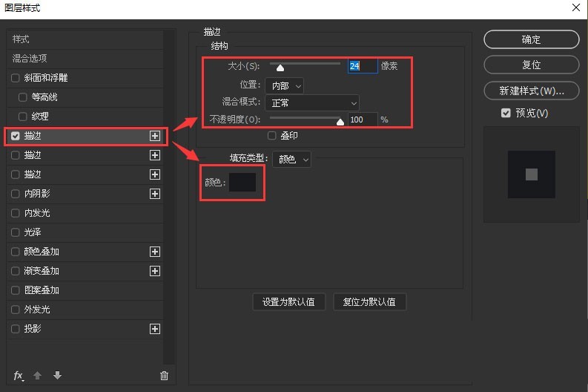Click the plus icon on checked 描边 row
Image resolution: width=588 pixels, height=392 pixels.
155,136
